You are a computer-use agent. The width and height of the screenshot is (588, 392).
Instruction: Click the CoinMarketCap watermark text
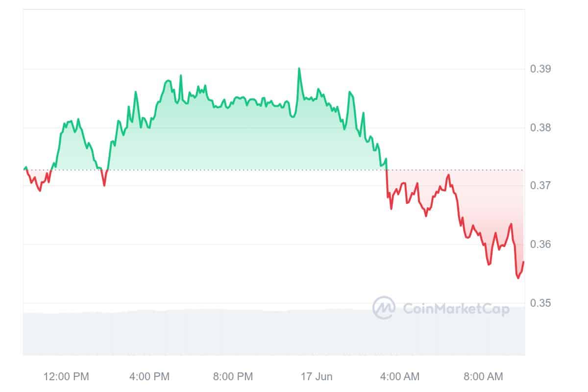pyautogui.click(x=456, y=309)
